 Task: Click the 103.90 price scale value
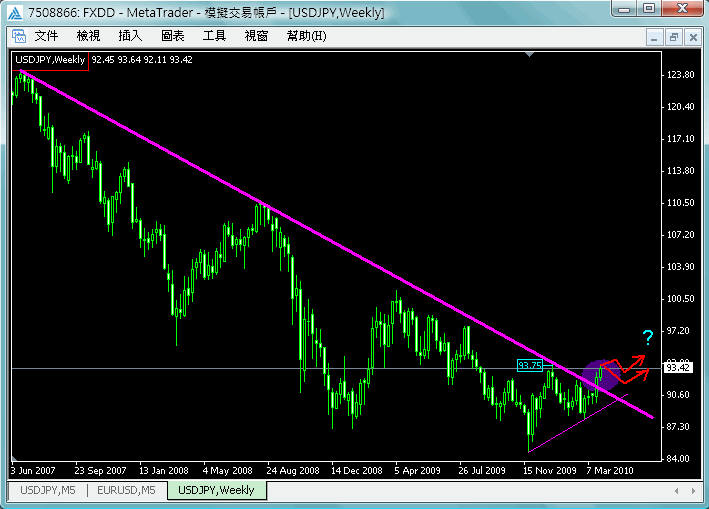coord(681,267)
